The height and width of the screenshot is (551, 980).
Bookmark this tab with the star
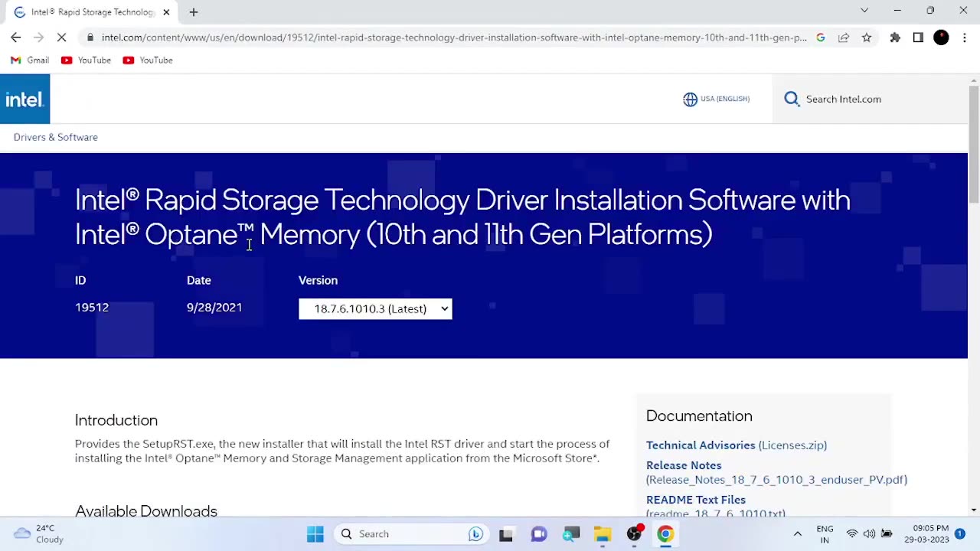[x=867, y=37]
